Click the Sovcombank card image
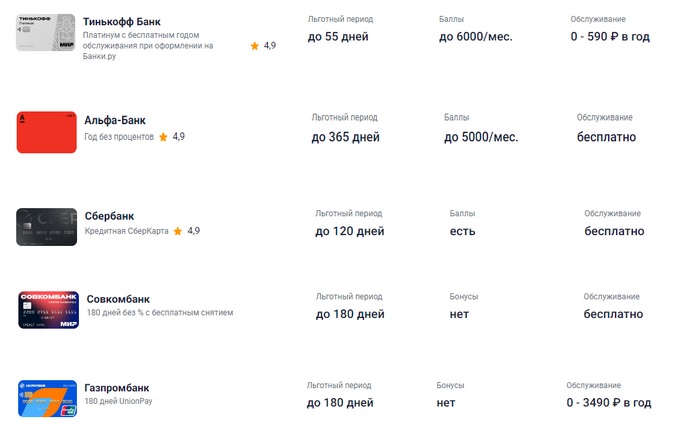Image resolution: width=685 pixels, height=442 pixels. 48,310
